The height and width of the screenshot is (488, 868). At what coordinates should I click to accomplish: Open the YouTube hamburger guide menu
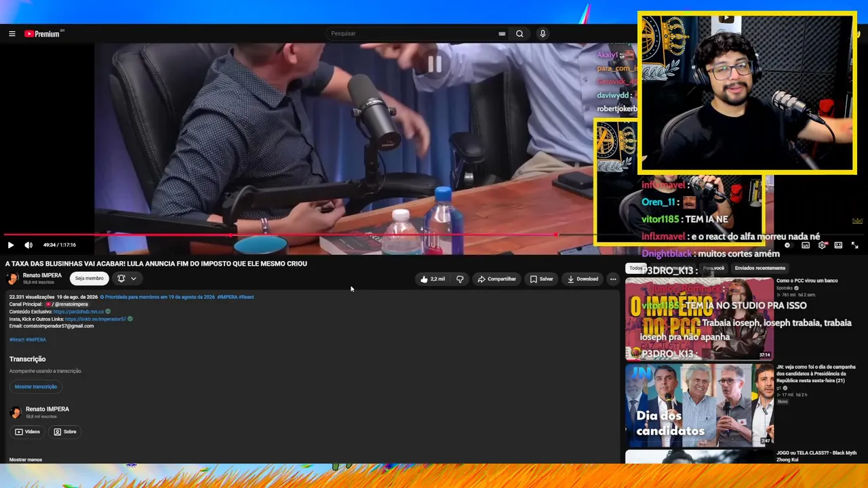[x=12, y=34]
